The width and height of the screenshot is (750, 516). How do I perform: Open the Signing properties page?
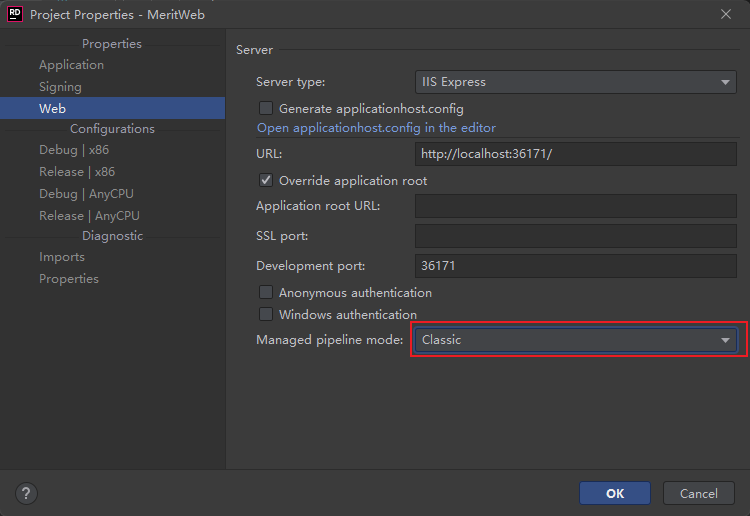click(x=60, y=87)
